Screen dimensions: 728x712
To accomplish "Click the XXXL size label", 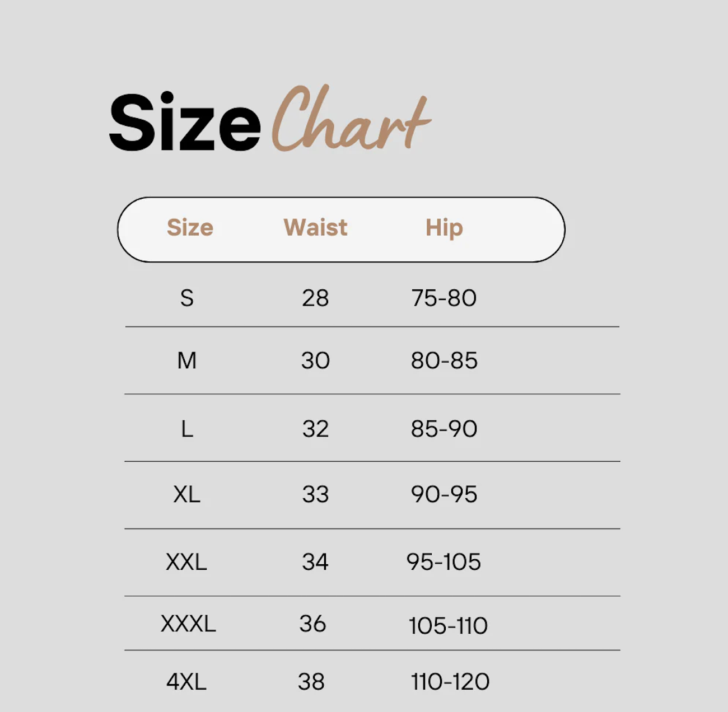I will tap(188, 624).
